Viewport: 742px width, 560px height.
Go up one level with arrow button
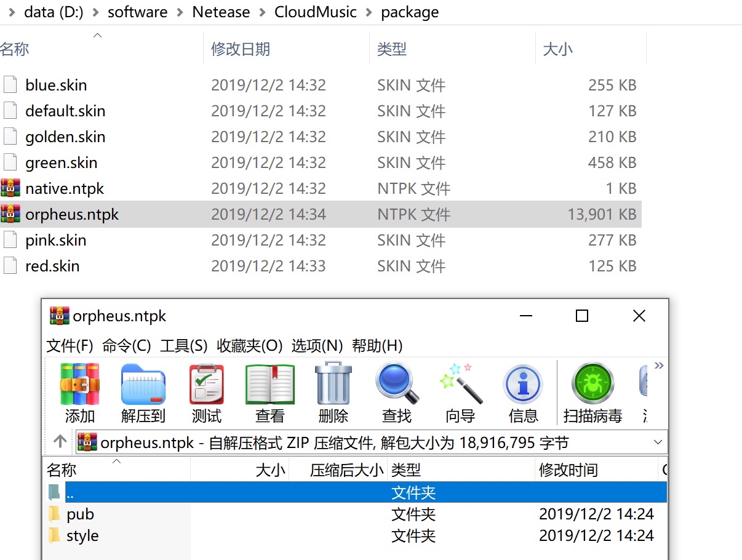60,442
